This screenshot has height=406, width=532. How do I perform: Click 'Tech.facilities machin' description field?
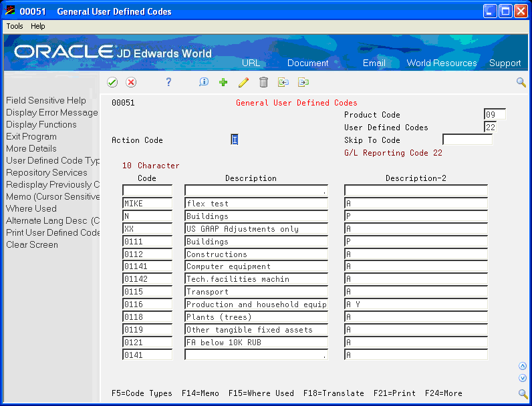pos(256,279)
